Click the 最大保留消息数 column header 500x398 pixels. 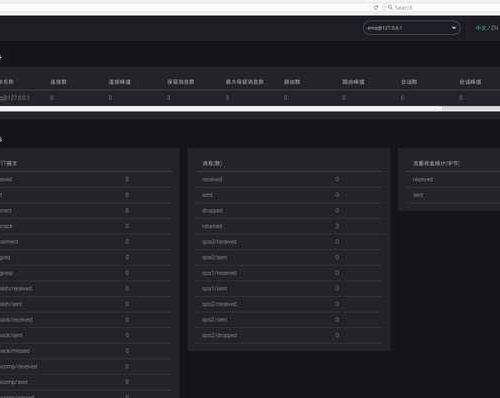point(245,82)
